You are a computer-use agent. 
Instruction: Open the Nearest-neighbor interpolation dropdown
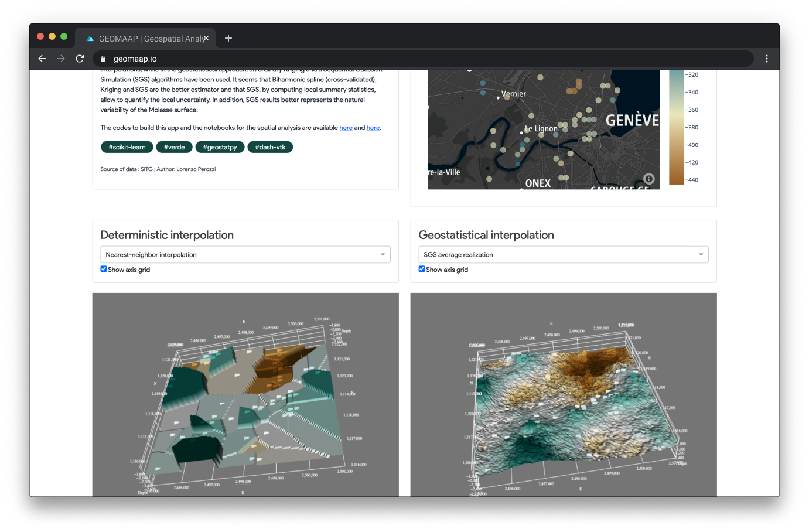pos(245,255)
